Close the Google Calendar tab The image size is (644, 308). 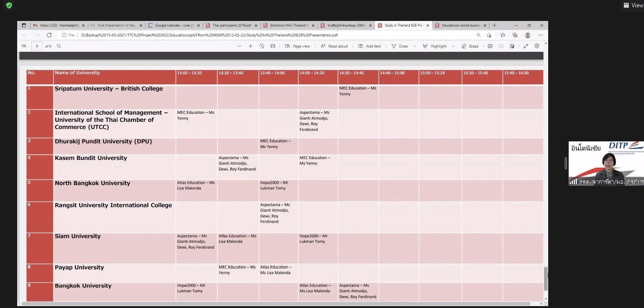tap(198, 26)
